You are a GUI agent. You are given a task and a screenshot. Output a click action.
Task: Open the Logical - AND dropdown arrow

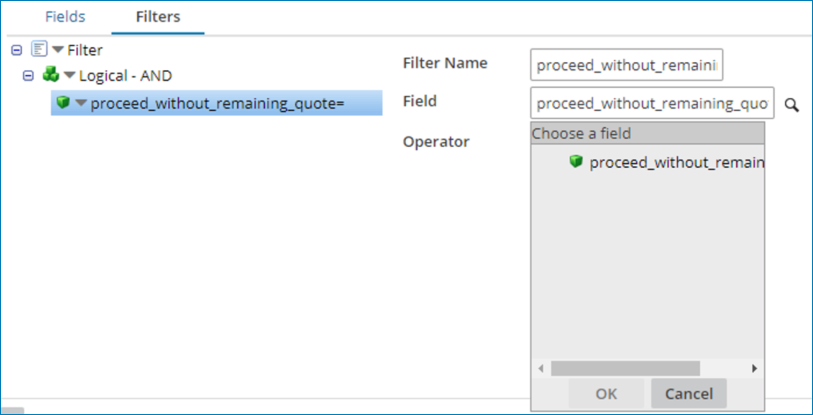coord(69,76)
